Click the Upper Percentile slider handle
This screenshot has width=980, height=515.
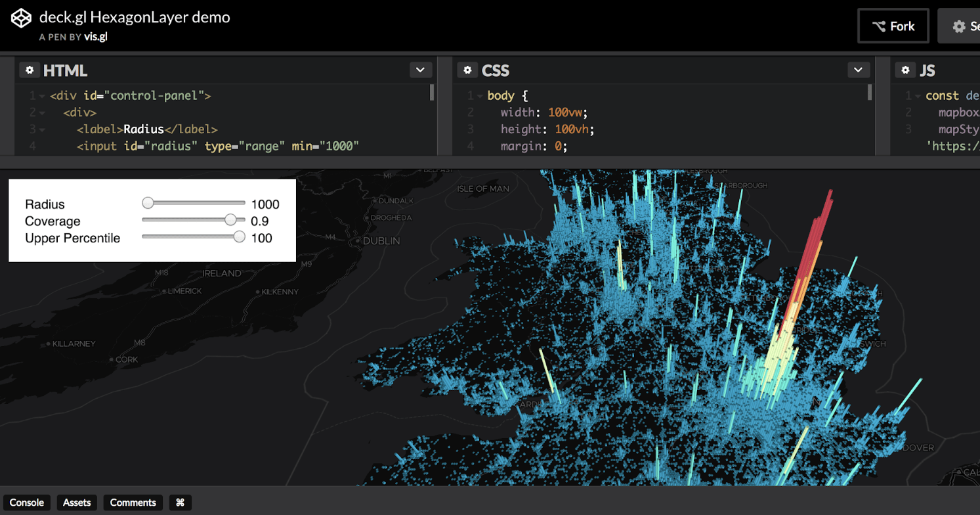(238, 236)
